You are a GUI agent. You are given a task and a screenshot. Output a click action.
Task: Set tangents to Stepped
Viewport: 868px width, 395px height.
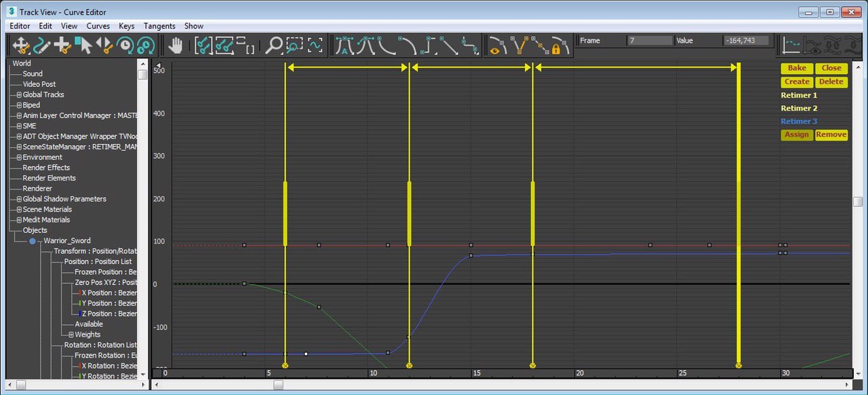[429, 45]
